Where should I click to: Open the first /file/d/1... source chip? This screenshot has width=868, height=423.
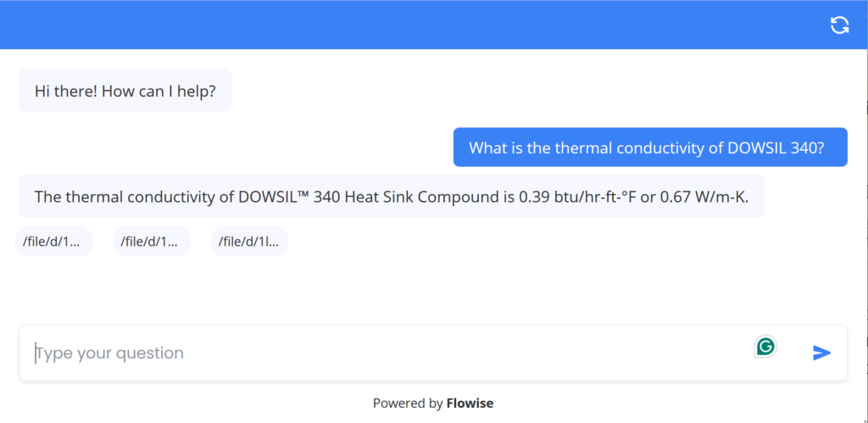pos(54,242)
